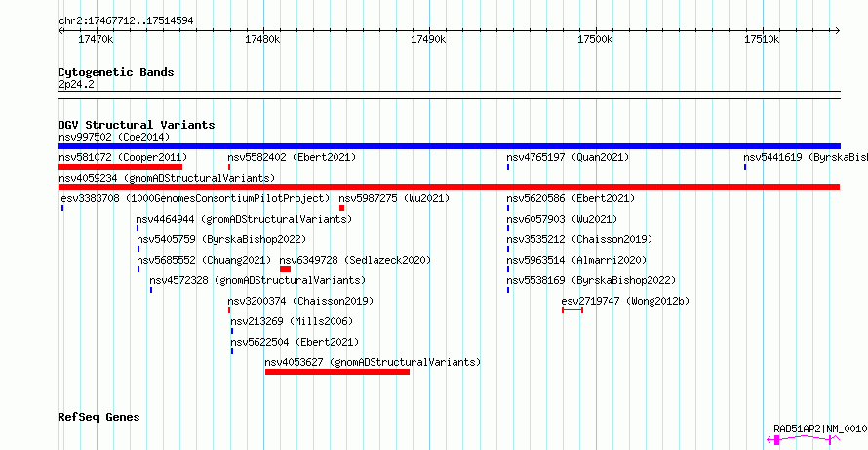Open variant label nsv997502 (Coe2014)

click(x=114, y=137)
